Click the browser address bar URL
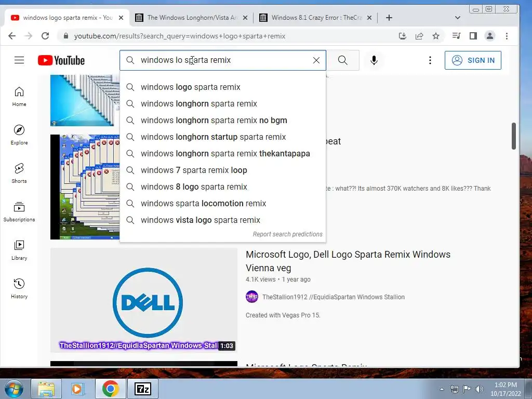Viewport: 532px width, 399px height. (179, 36)
